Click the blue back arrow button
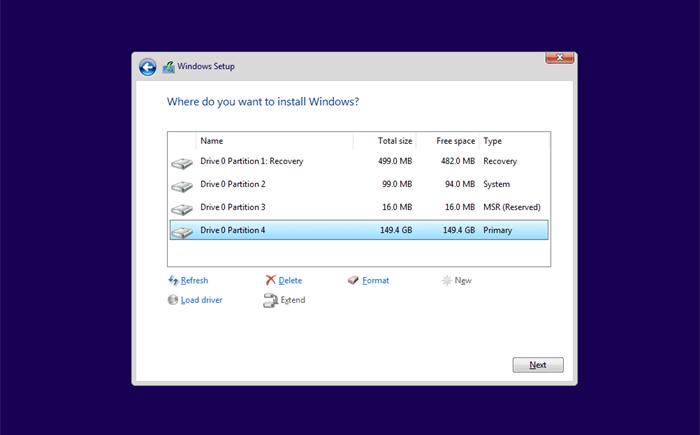Image resolution: width=700 pixels, height=435 pixels. point(147,67)
